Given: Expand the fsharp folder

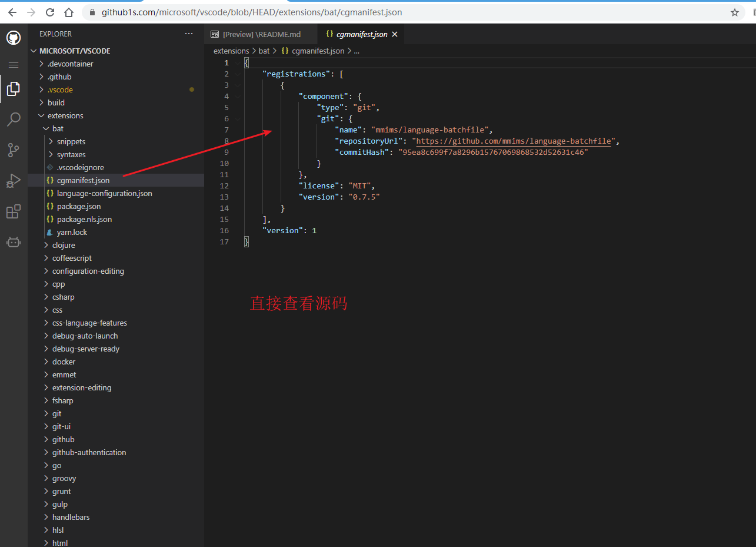Looking at the screenshot, I should click(116, 400).
